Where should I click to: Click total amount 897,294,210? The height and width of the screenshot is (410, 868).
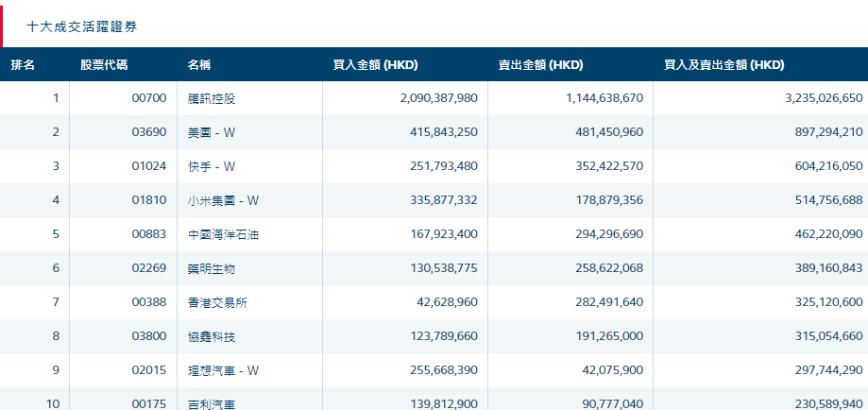tap(829, 132)
